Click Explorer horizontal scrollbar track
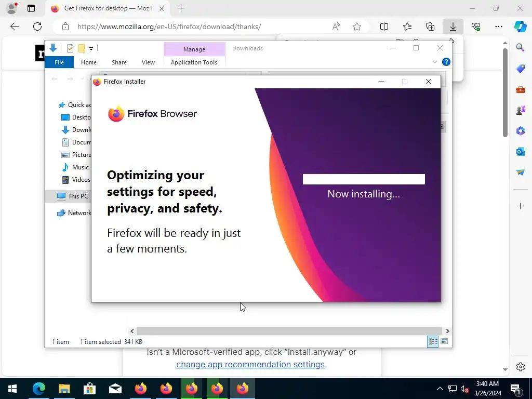 click(x=289, y=331)
